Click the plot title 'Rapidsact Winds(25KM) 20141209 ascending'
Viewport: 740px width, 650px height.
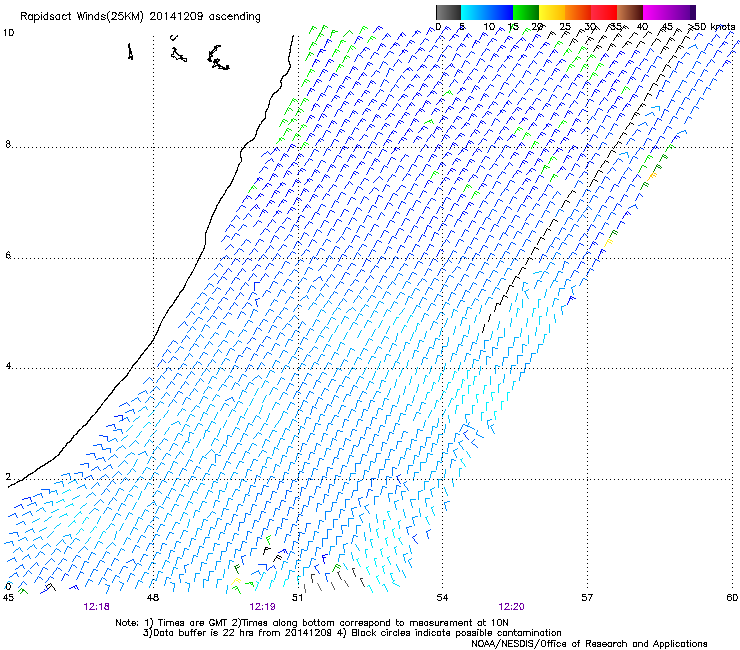click(x=140, y=17)
